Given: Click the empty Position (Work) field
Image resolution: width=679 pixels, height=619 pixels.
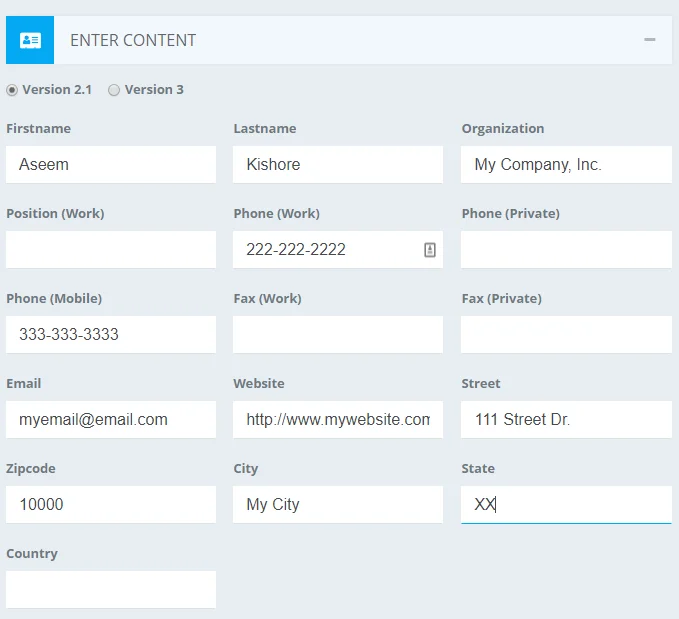Looking at the screenshot, I should tap(110, 250).
